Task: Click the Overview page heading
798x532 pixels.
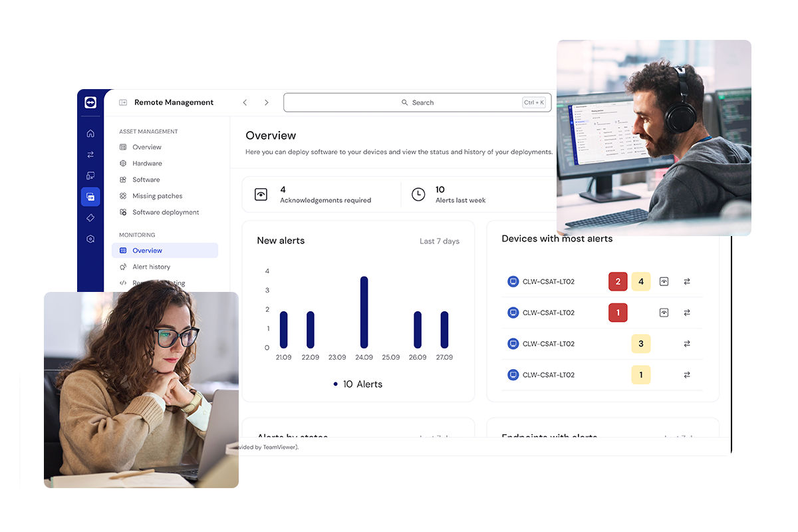Action: tap(271, 136)
